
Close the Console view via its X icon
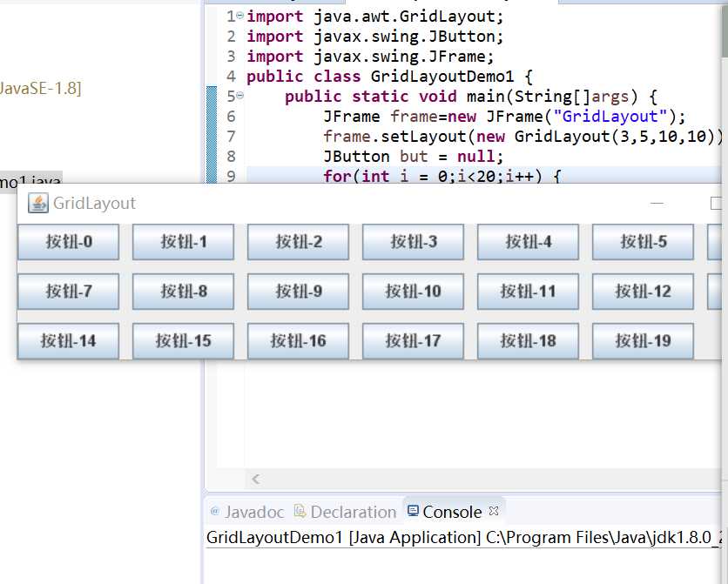click(494, 511)
